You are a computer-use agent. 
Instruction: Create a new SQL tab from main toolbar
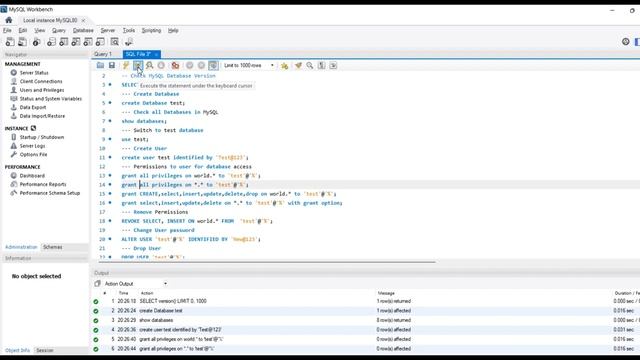click(10, 42)
